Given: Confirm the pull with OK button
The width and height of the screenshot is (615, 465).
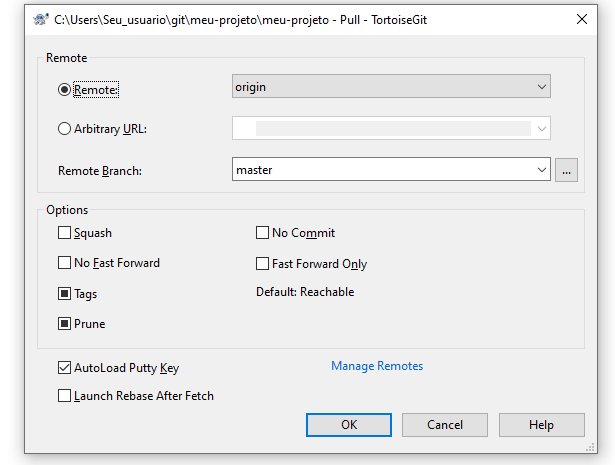Looking at the screenshot, I should click(x=349, y=425).
